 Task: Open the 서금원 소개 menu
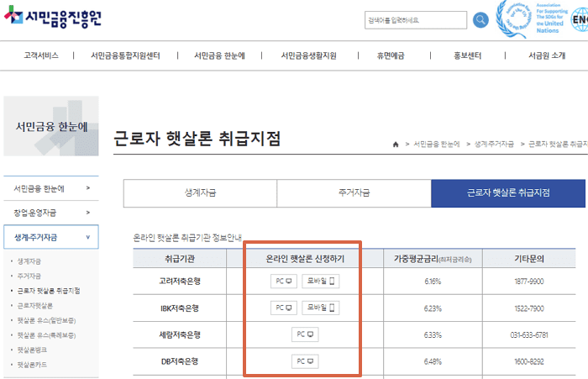pos(547,55)
